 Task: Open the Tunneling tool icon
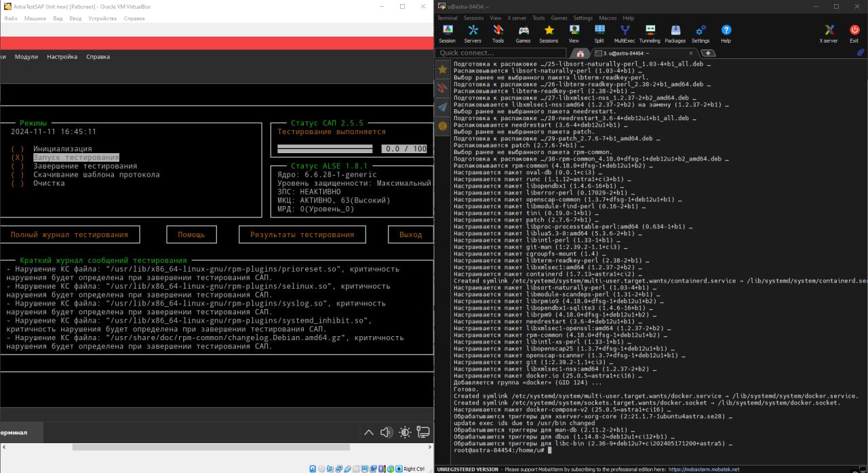click(650, 34)
